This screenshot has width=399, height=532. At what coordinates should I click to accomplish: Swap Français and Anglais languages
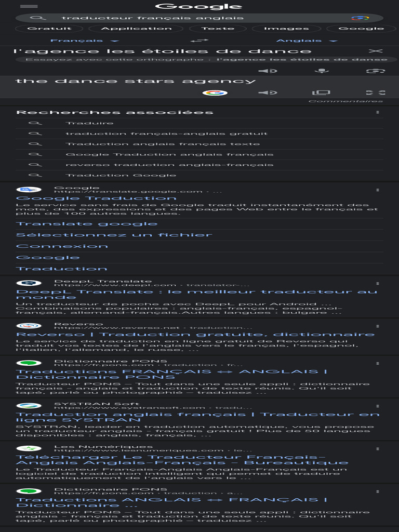[x=199, y=41]
